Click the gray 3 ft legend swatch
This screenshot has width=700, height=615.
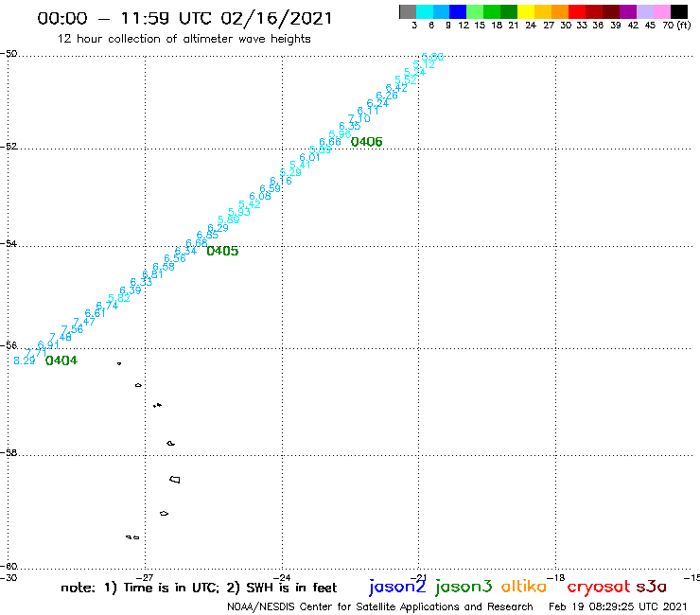pos(408,11)
